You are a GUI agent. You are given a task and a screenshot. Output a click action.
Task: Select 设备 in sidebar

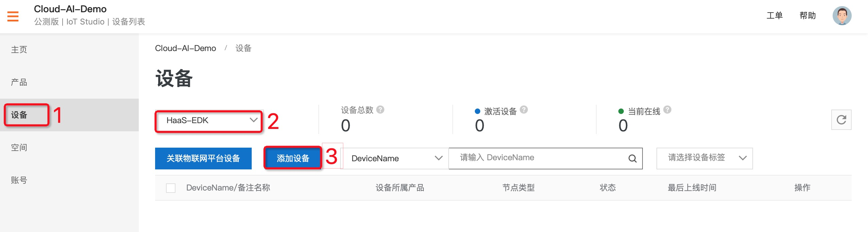(19, 115)
